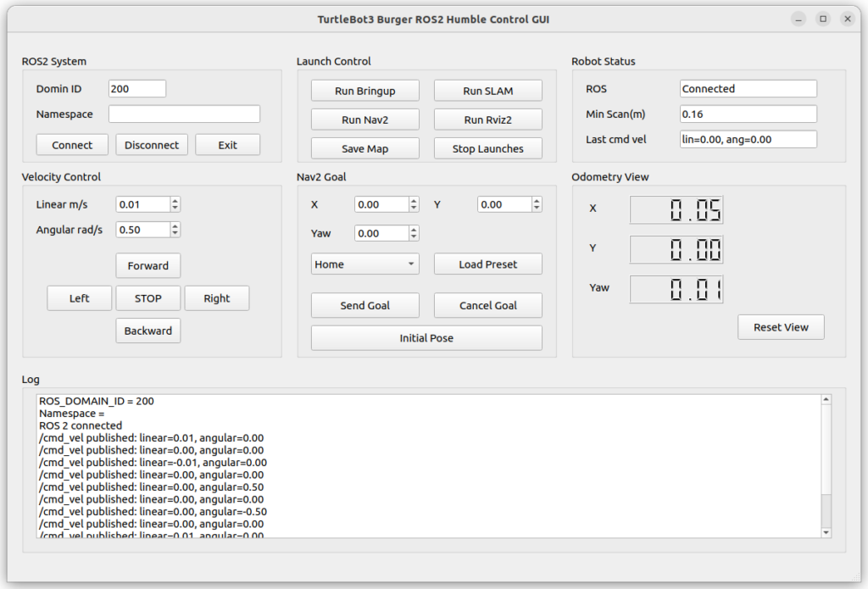Click the Disconnect button

pos(152,145)
